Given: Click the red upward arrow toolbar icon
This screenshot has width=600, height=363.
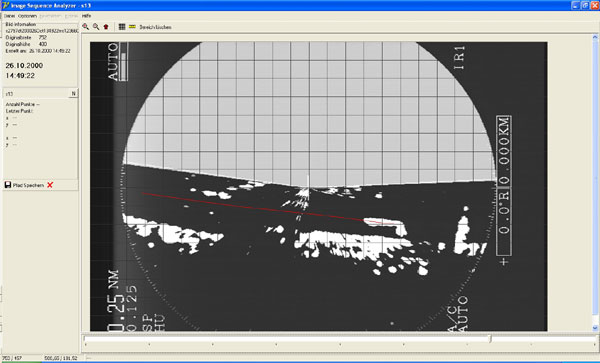Looking at the screenshot, I should tap(106, 27).
